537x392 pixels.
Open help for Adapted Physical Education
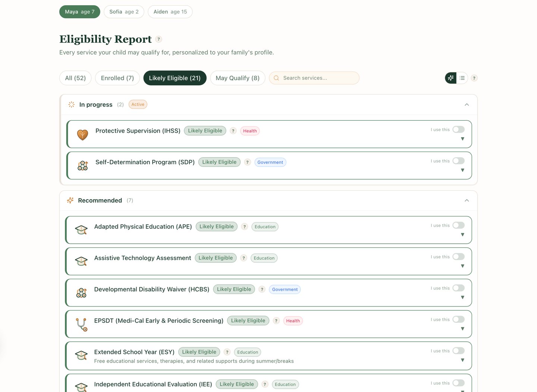[245, 227]
